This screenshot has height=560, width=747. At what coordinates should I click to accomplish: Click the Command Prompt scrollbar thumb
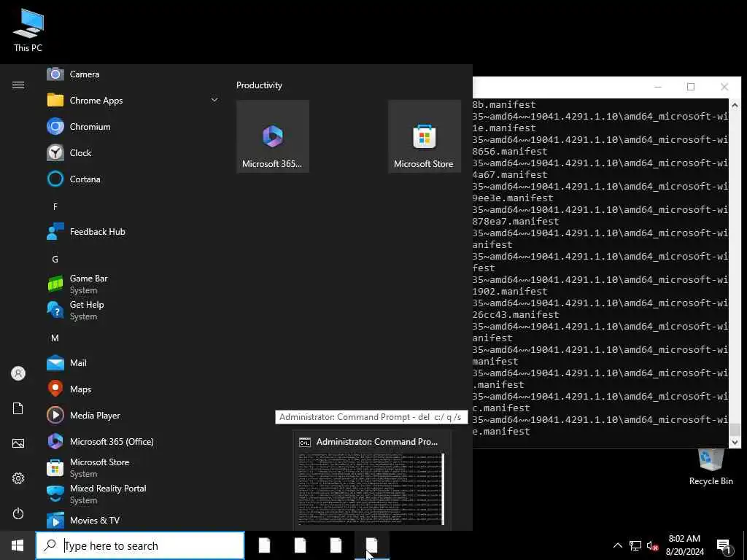[x=735, y=429]
